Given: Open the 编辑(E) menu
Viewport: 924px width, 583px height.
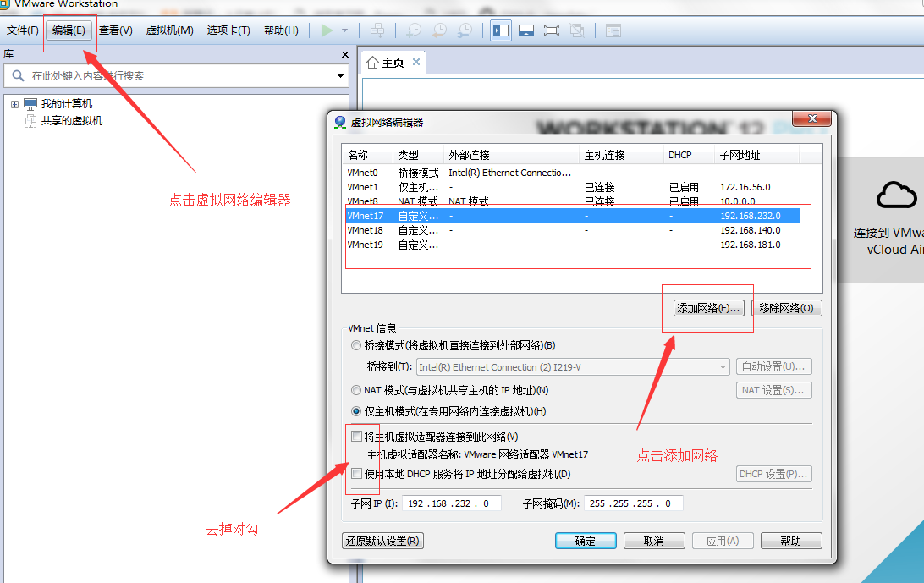Looking at the screenshot, I should click(x=69, y=30).
